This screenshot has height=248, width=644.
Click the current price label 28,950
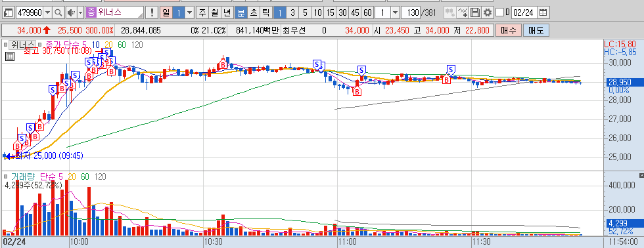click(620, 82)
